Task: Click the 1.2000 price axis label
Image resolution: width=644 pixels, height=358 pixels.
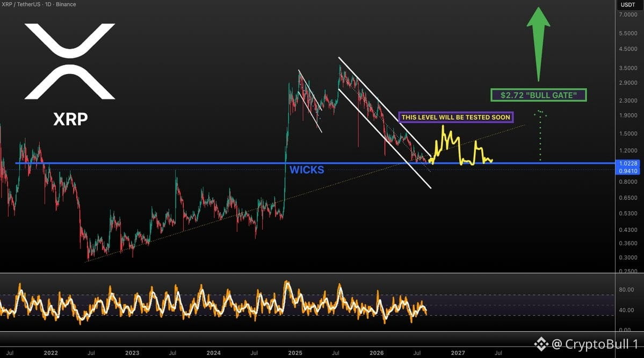Action: [x=628, y=151]
